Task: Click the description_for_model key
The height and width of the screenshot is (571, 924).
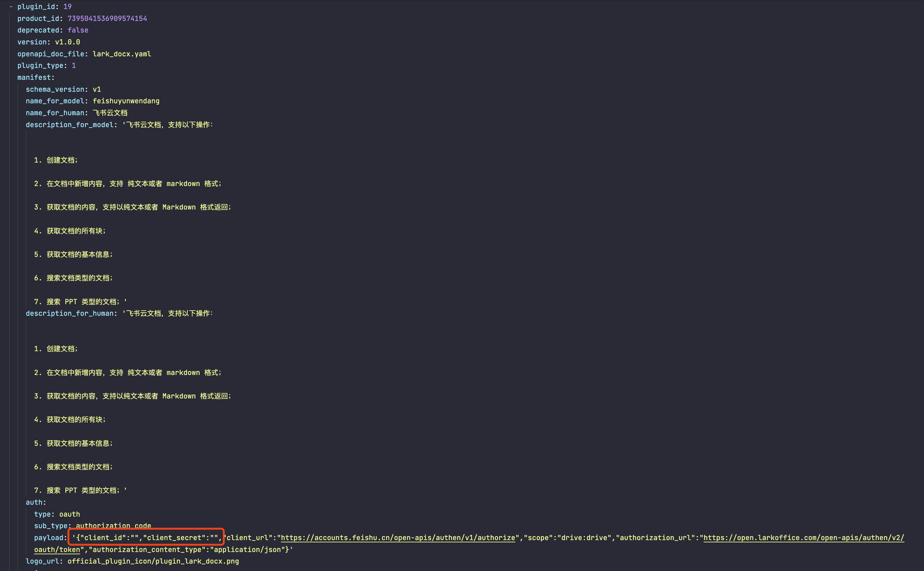Action: coord(70,125)
